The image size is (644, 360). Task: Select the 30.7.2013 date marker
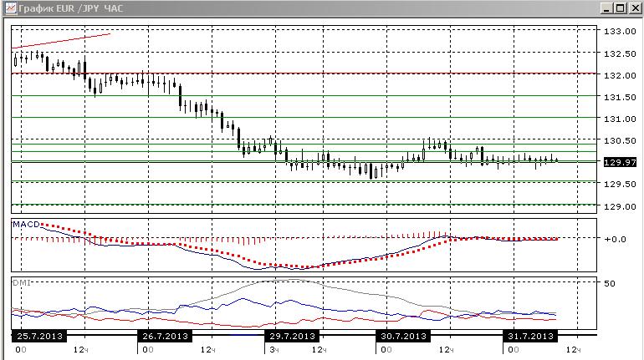pos(403,337)
